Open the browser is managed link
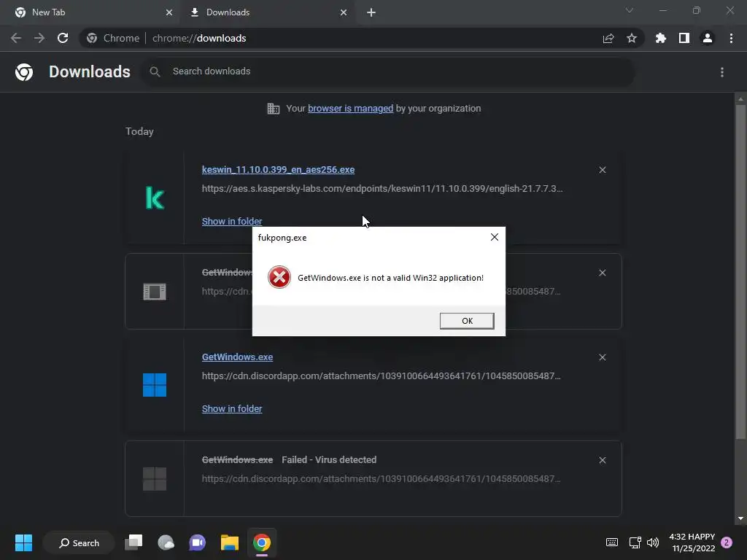This screenshot has width=747, height=560. 350,109
